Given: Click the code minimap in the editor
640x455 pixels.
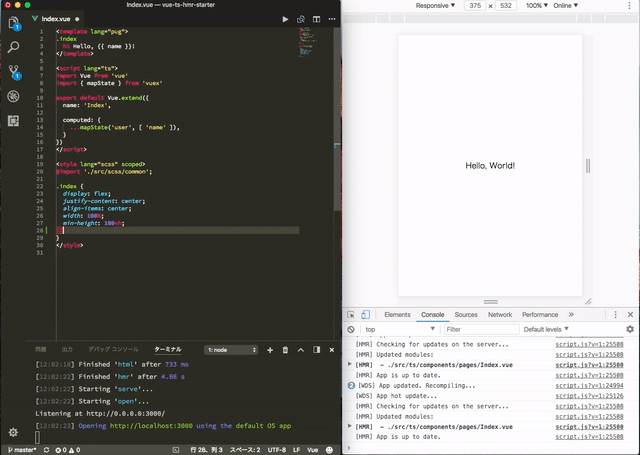Looking at the screenshot, I should (309, 42).
